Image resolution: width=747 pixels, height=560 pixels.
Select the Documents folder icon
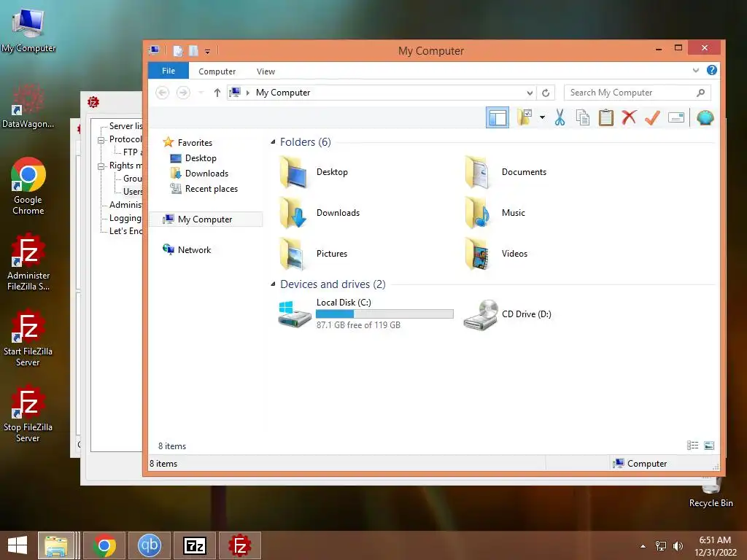[x=478, y=172]
